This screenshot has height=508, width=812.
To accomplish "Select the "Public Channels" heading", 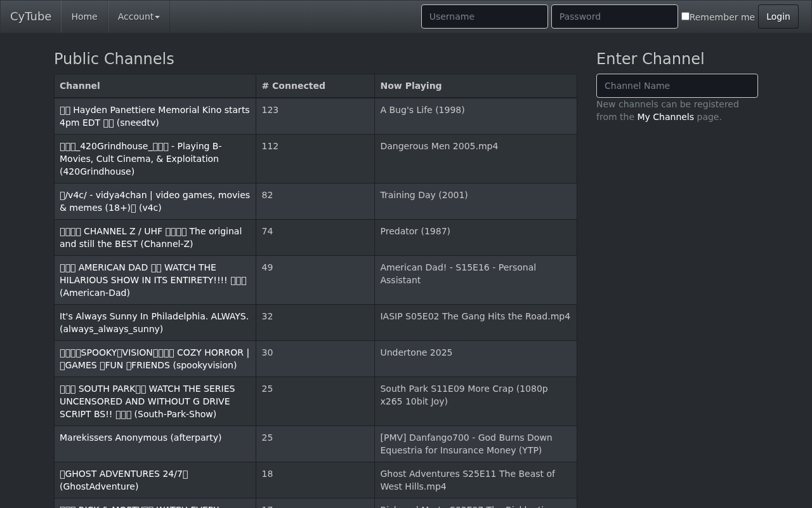I will point(114,59).
